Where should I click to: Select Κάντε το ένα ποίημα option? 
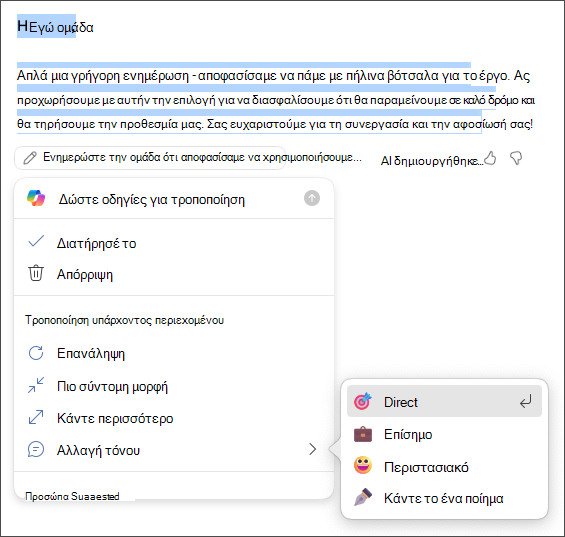(x=444, y=498)
